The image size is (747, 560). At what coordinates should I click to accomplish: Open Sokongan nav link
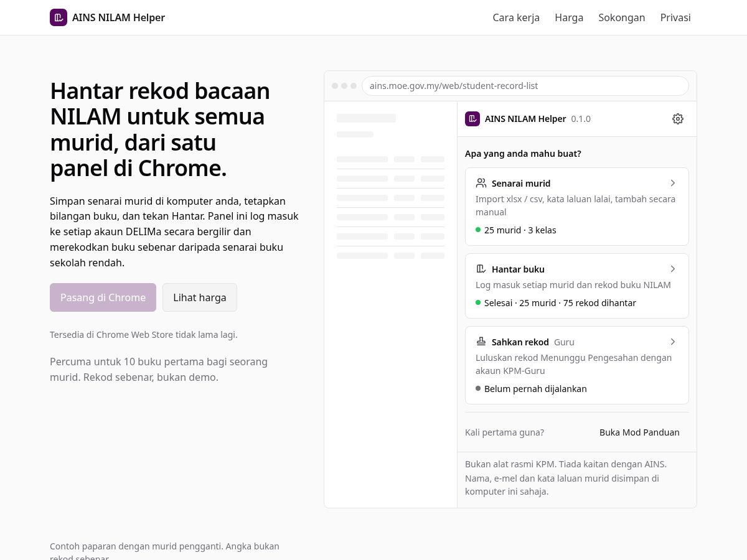click(x=622, y=17)
